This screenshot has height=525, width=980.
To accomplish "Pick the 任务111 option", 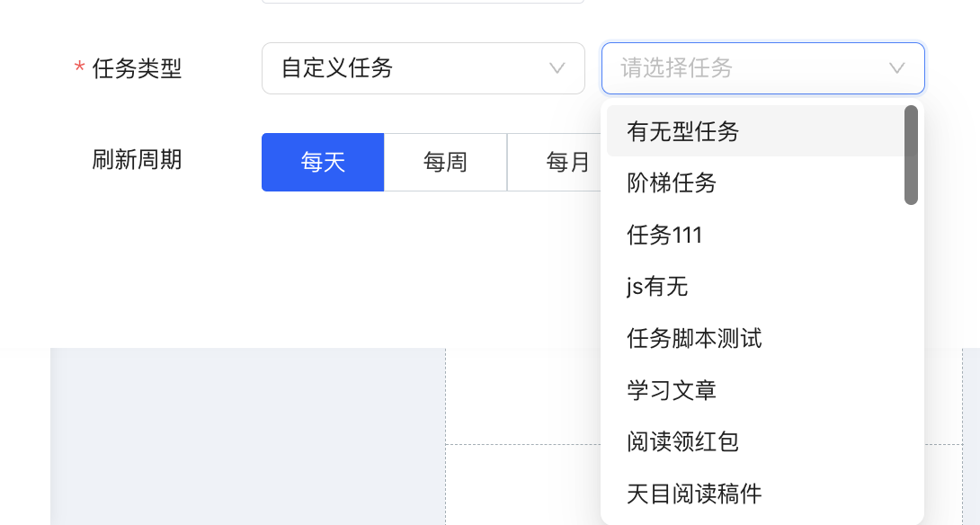I will [x=664, y=236].
